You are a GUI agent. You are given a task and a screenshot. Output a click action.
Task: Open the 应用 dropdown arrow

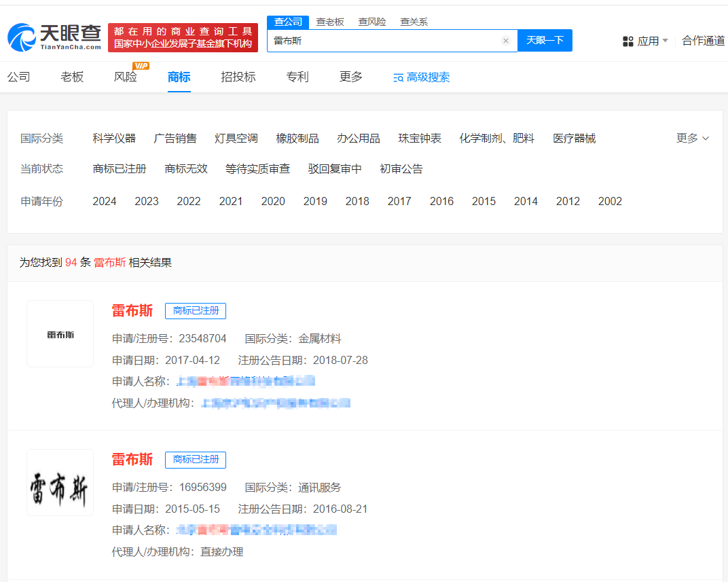[x=666, y=41]
